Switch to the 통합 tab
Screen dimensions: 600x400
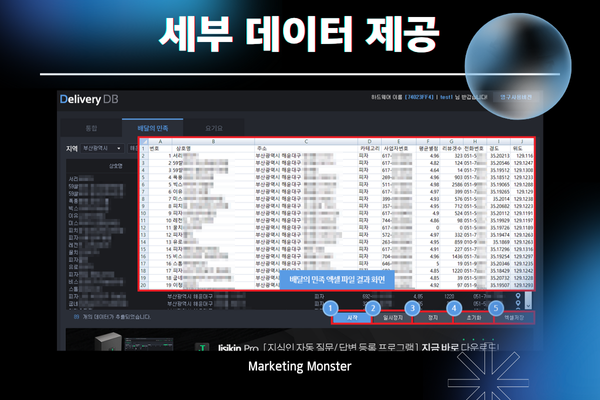tap(91, 128)
